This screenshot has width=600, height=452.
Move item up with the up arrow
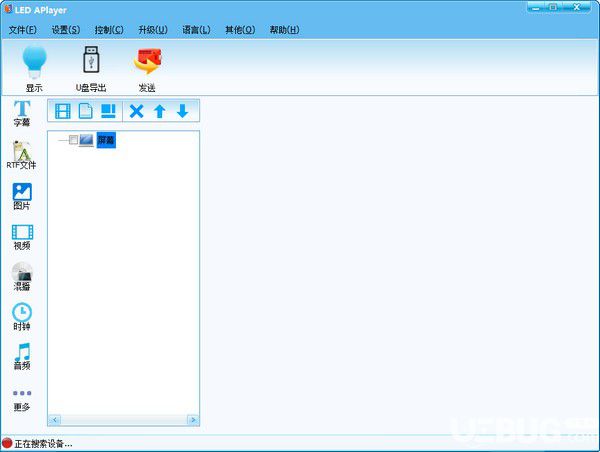(160, 111)
